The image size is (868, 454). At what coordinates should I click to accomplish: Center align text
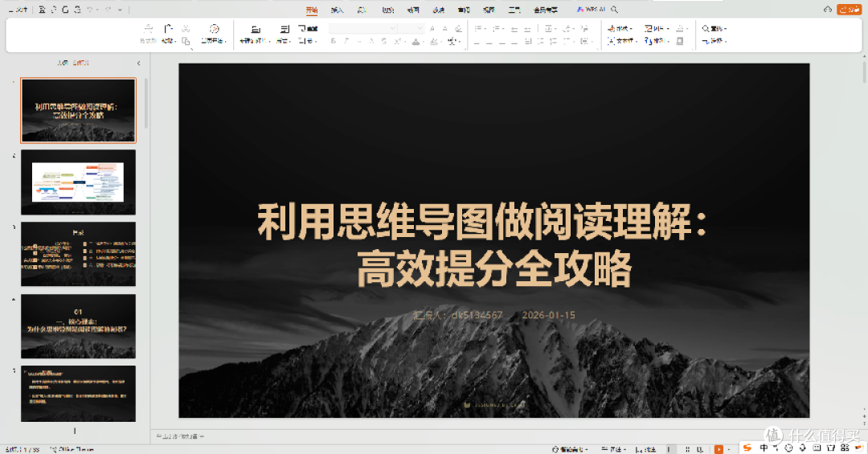[x=489, y=41]
